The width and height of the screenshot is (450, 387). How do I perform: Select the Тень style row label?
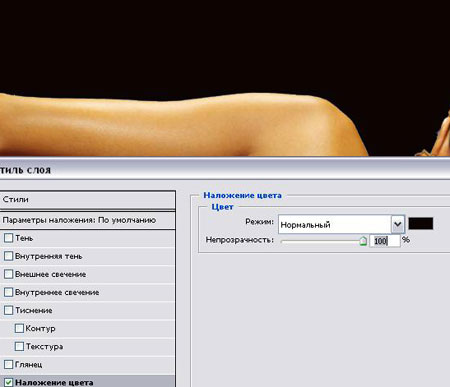(24, 238)
